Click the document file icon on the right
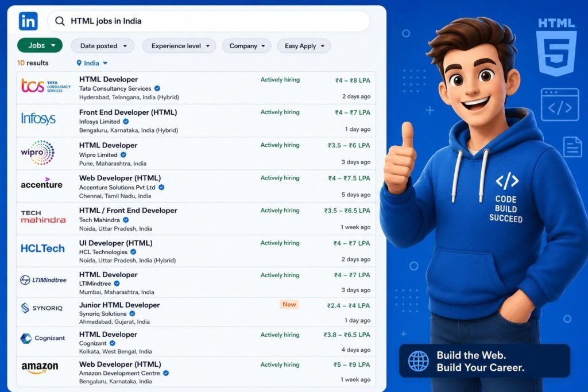The width and height of the screenshot is (588, 392). coord(572,146)
